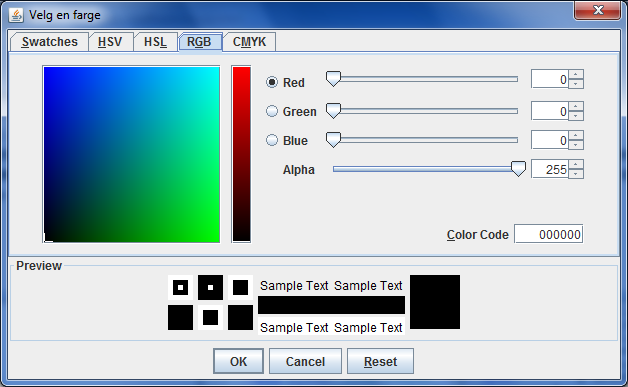The height and width of the screenshot is (387, 628).
Task: Increase the Alpha value with up arrow
Action: tap(576, 164)
